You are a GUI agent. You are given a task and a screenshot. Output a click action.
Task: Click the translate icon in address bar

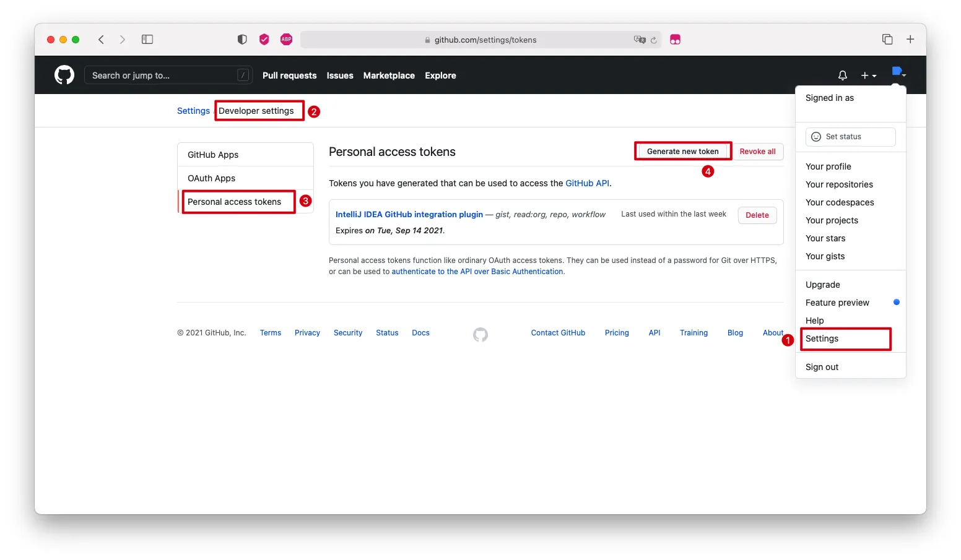tap(639, 40)
